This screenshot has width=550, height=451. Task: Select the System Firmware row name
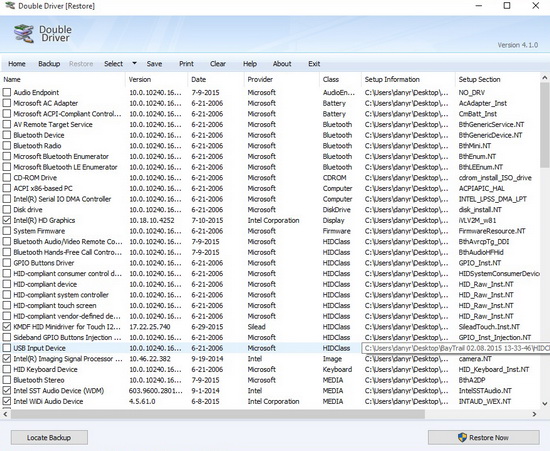(x=39, y=231)
